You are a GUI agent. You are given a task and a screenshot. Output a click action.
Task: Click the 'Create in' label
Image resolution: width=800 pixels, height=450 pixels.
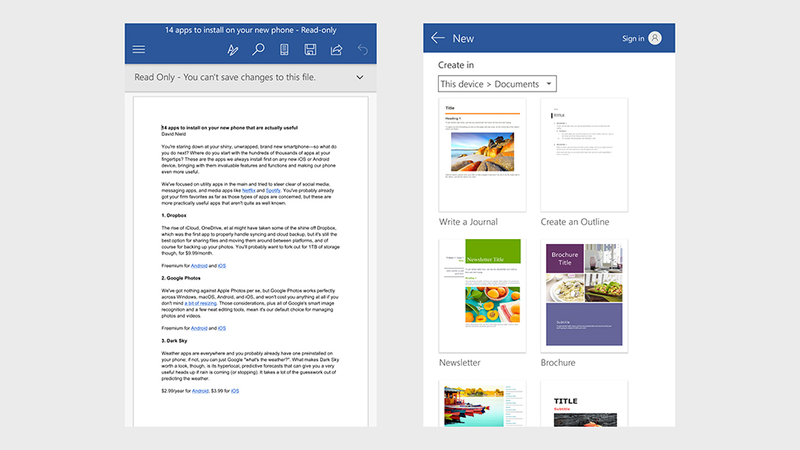(456, 65)
